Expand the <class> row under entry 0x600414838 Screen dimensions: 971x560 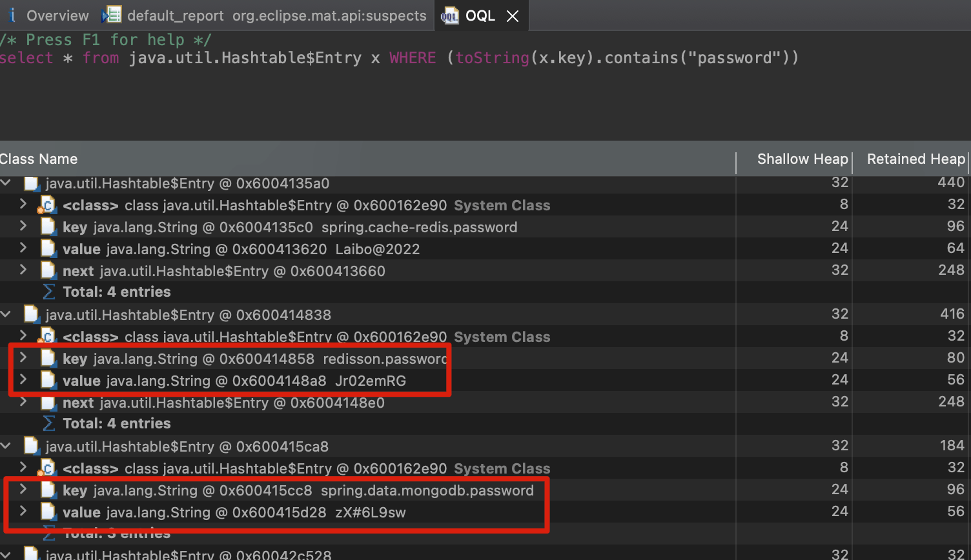pos(23,336)
